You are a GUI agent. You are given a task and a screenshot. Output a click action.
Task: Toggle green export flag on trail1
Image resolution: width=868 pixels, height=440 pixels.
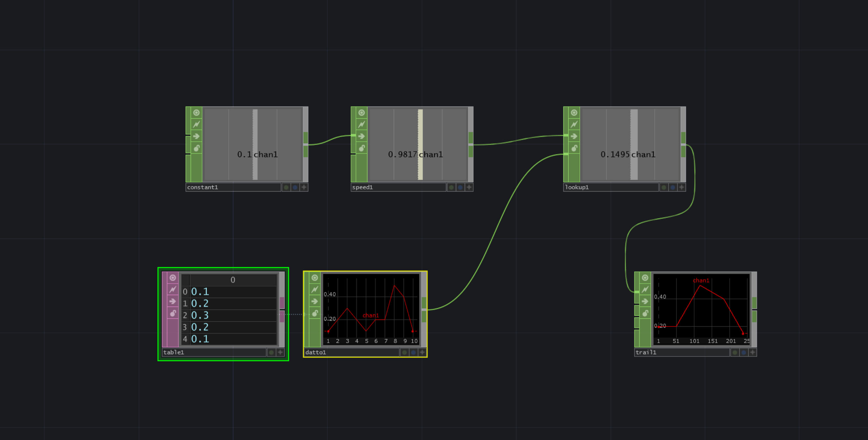click(x=735, y=352)
